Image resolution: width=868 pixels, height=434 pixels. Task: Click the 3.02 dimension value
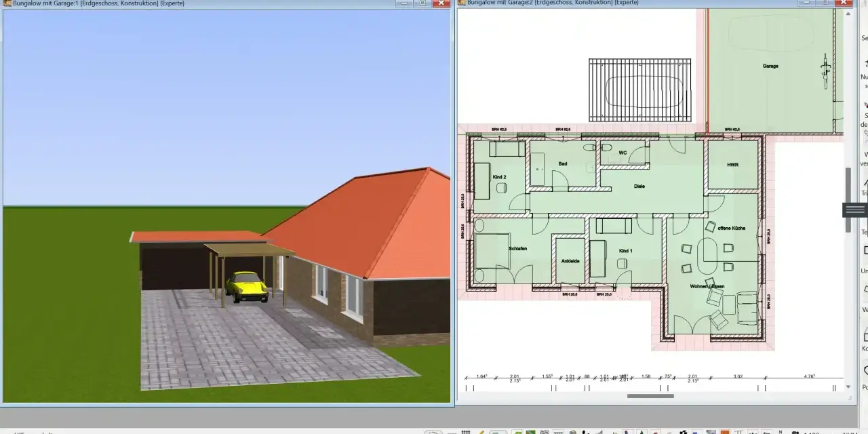pos(739,376)
